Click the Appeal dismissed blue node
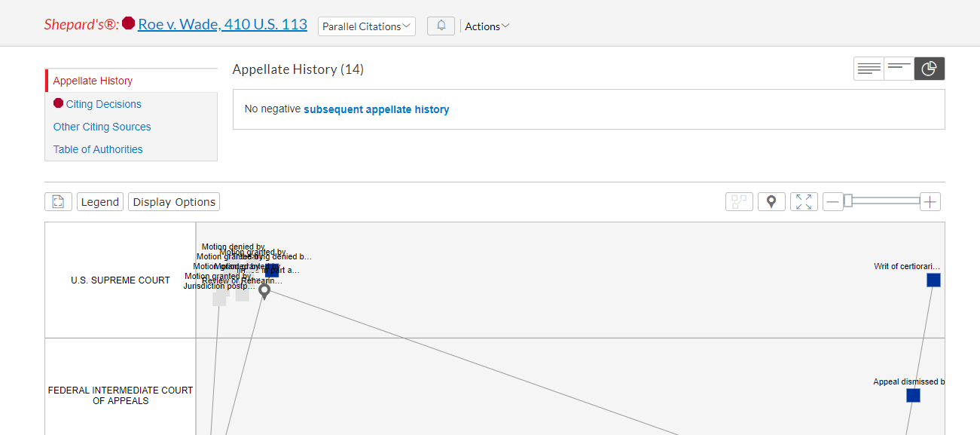The image size is (980, 435). [913, 395]
